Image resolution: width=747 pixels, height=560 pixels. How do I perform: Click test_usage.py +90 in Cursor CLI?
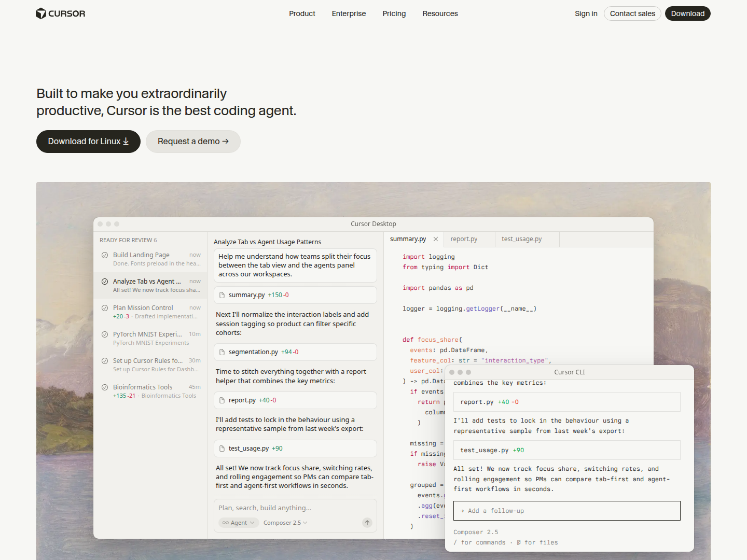(x=566, y=450)
